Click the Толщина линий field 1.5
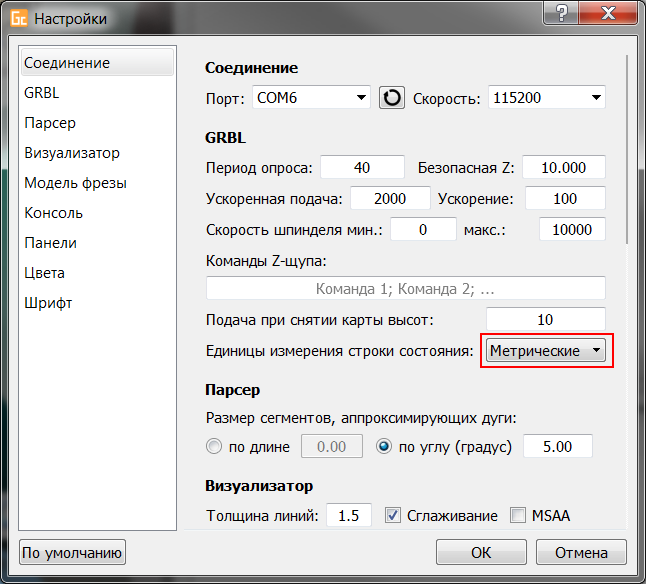This screenshot has width=646, height=584. tap(349, 515)
